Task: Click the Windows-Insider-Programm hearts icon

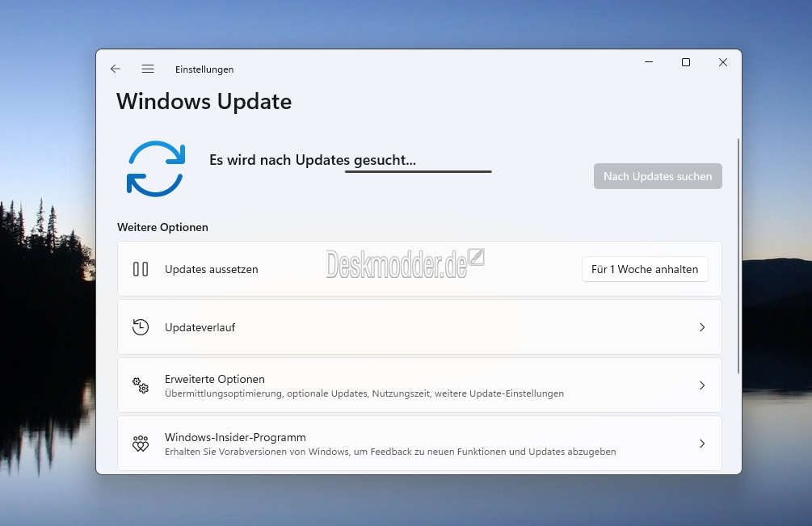Action: 141,444
